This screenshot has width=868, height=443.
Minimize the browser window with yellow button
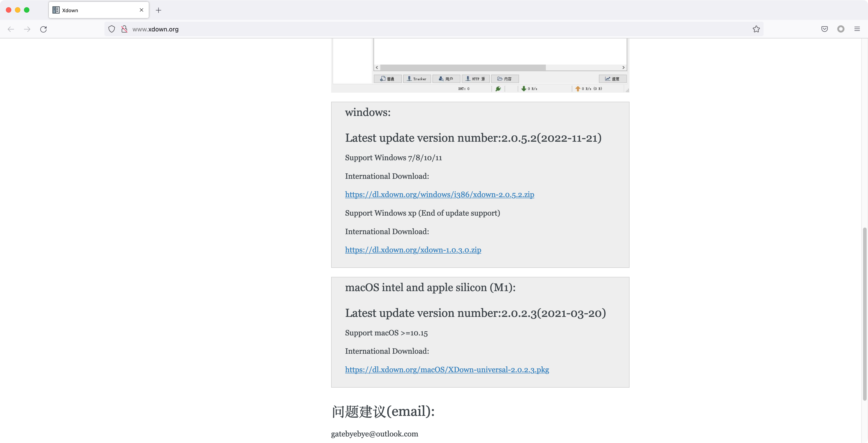click(x=18, y=10)
